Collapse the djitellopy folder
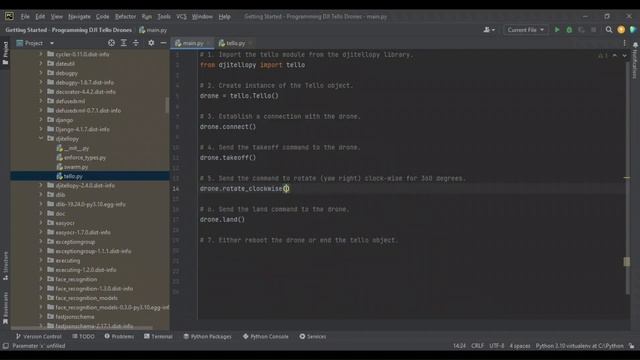The image size is (640, 360). (41, 138)
